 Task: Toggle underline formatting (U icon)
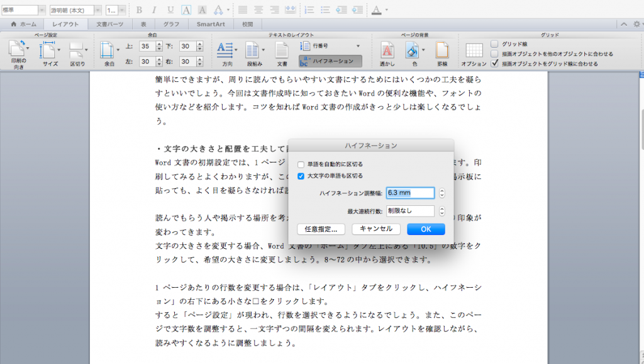(x=170, y=10)
